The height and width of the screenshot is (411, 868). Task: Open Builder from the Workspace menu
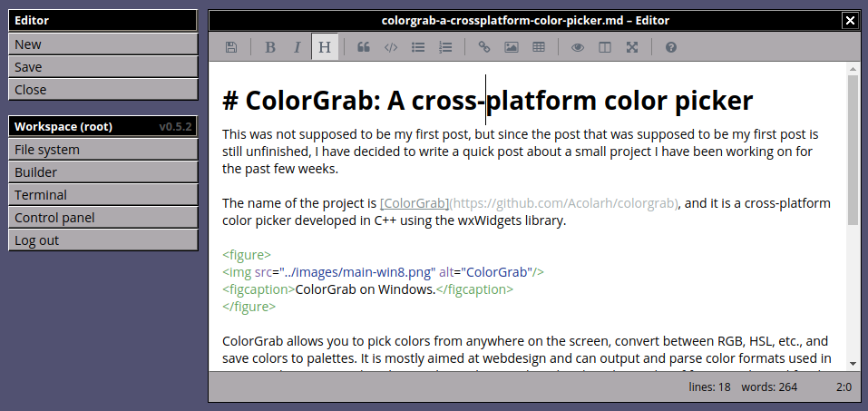click(x=103, y=172)
